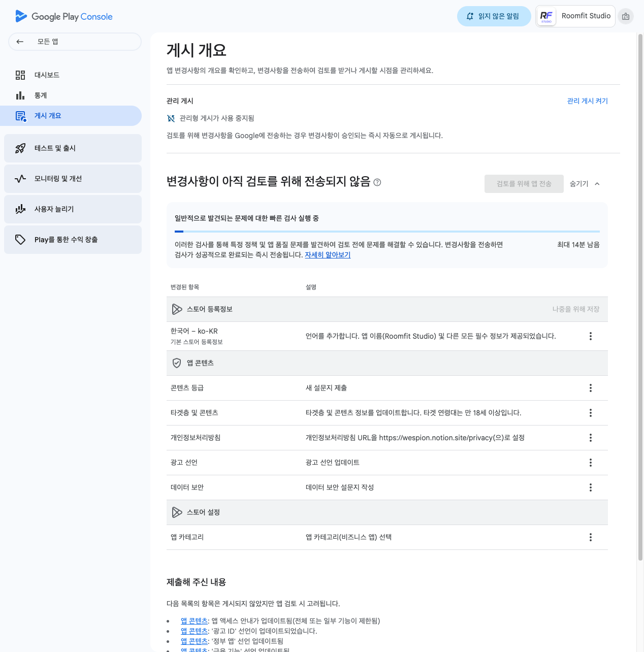Open the 읽지 않은 알림 notifications
The height and width of the screenshot is (652, 644).
(494, 16)
